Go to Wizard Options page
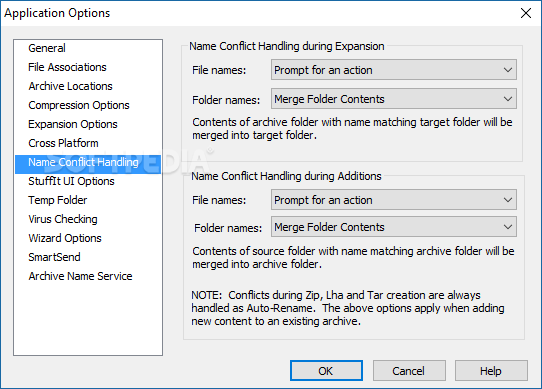 pyautogui.click(x=65, y=238)
